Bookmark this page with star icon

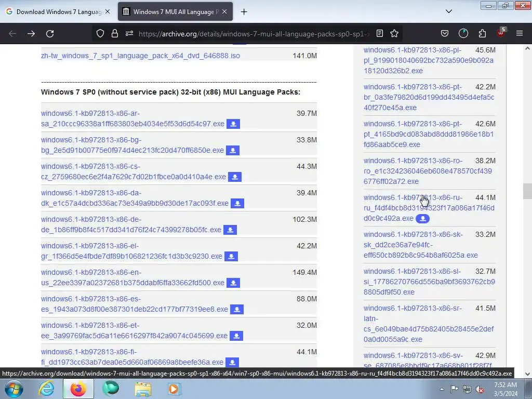point(394,33)
